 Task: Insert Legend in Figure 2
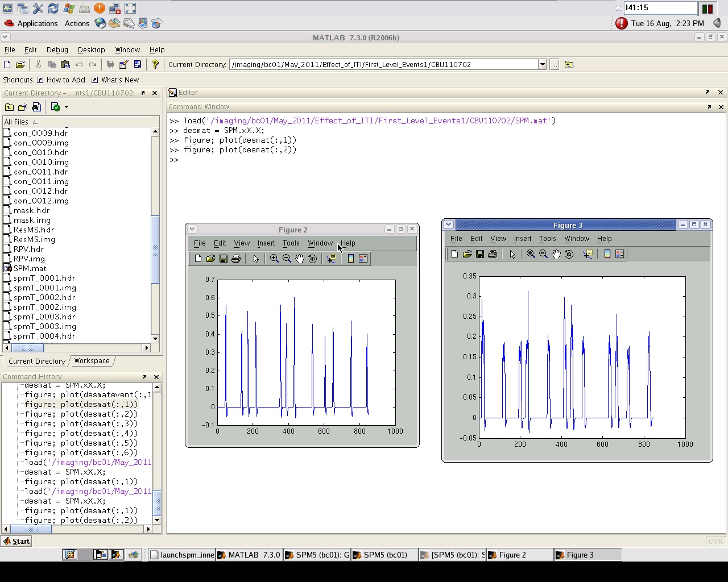tap(363, 259)
